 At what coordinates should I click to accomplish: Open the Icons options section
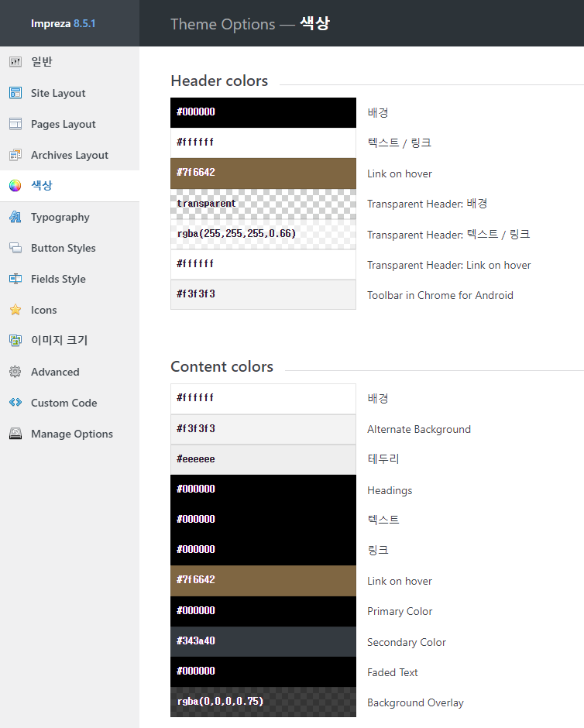pyautogui.click(x=70, y=310)
